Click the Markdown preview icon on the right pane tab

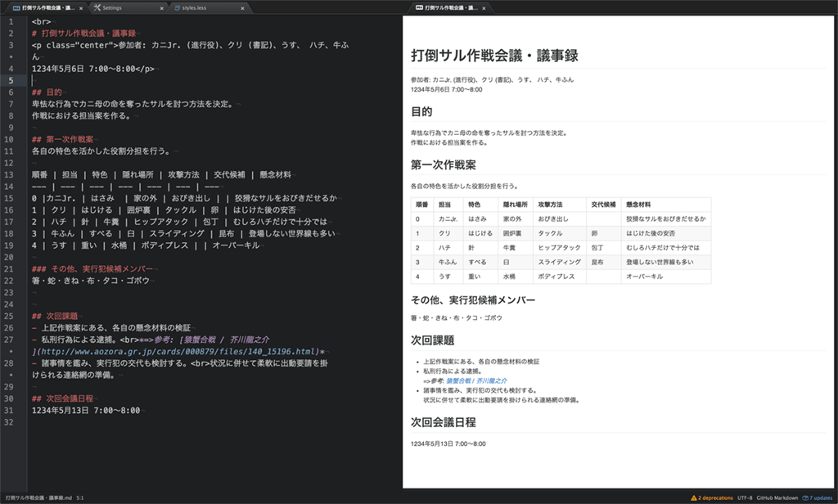(x=419, y=7)
